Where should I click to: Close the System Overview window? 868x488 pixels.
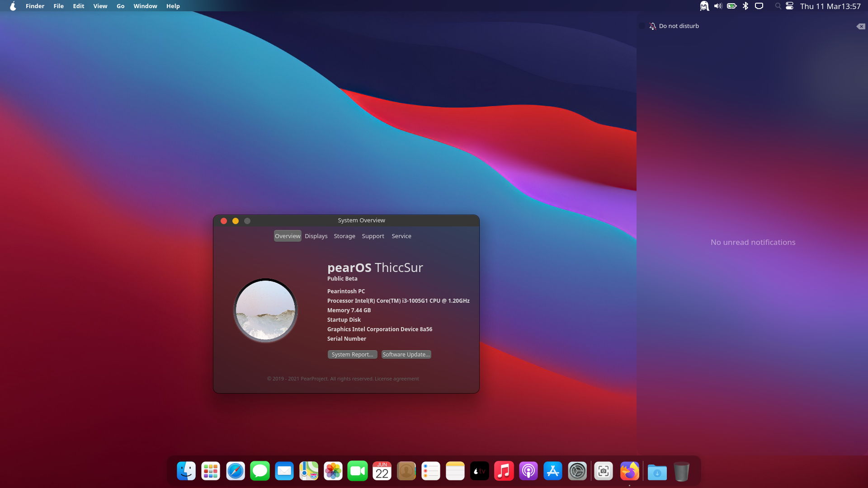pyautogui.click(x=224, y=221)
